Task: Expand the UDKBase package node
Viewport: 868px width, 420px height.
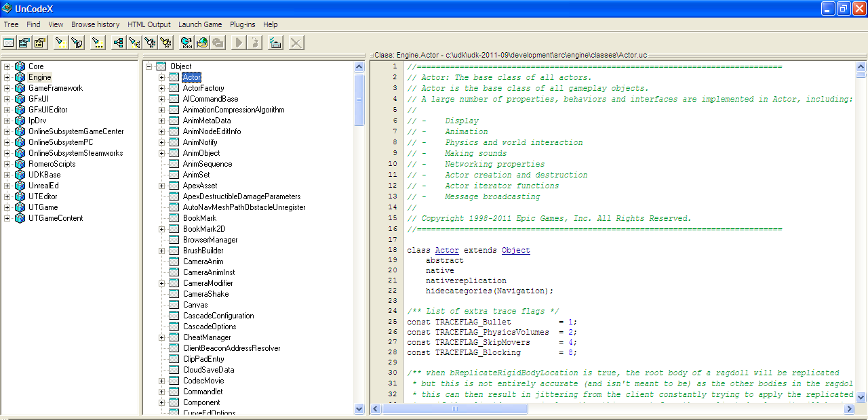Action: coord(7,175)
